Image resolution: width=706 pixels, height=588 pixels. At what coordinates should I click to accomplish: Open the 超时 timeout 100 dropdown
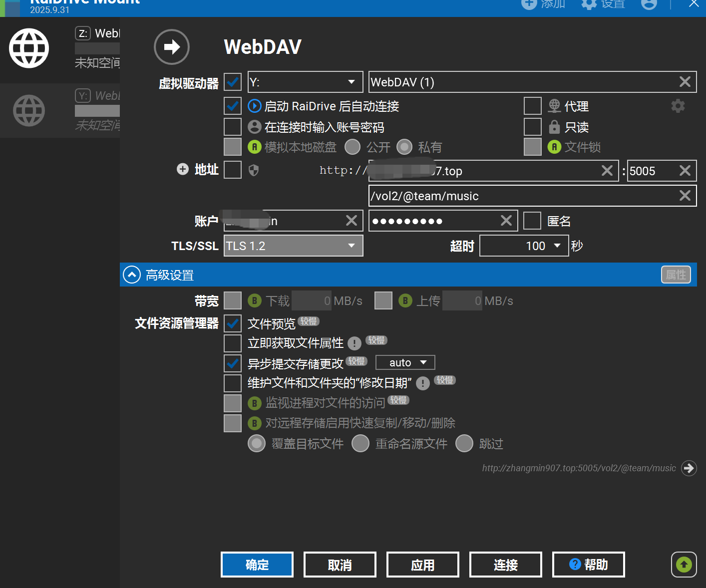coord(524,246)
